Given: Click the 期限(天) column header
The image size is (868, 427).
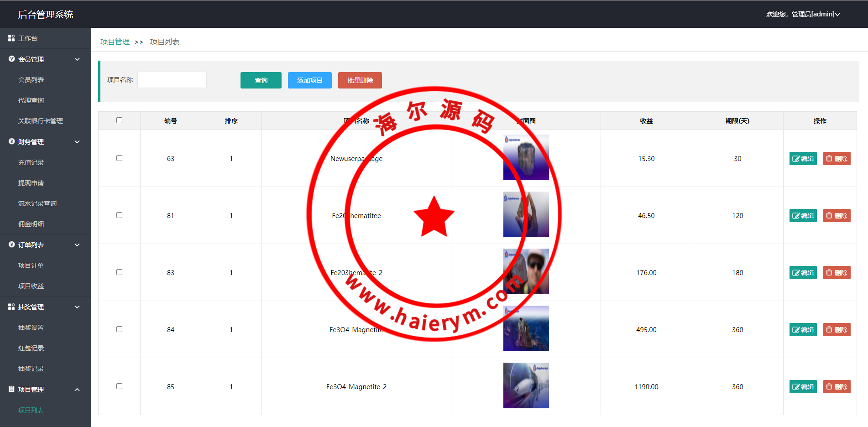Looking at the screenshot, I should pos(737,121).
